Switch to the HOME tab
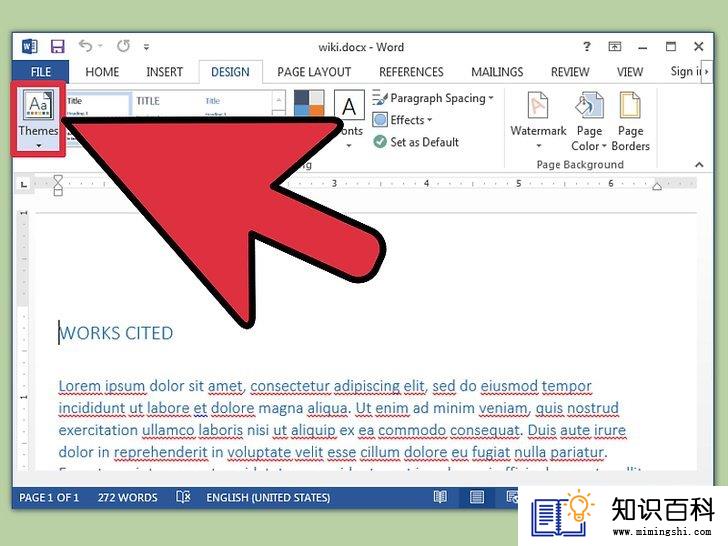 click(x=102, y=72)
